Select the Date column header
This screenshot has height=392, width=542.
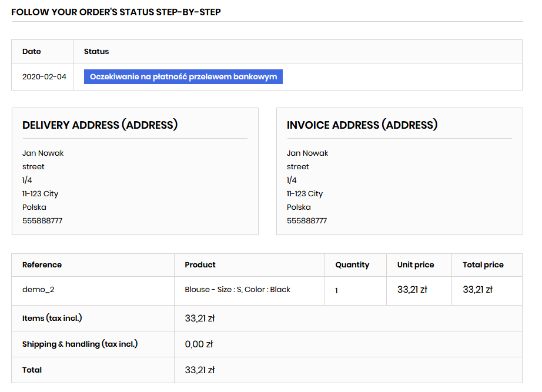[32, 52]
